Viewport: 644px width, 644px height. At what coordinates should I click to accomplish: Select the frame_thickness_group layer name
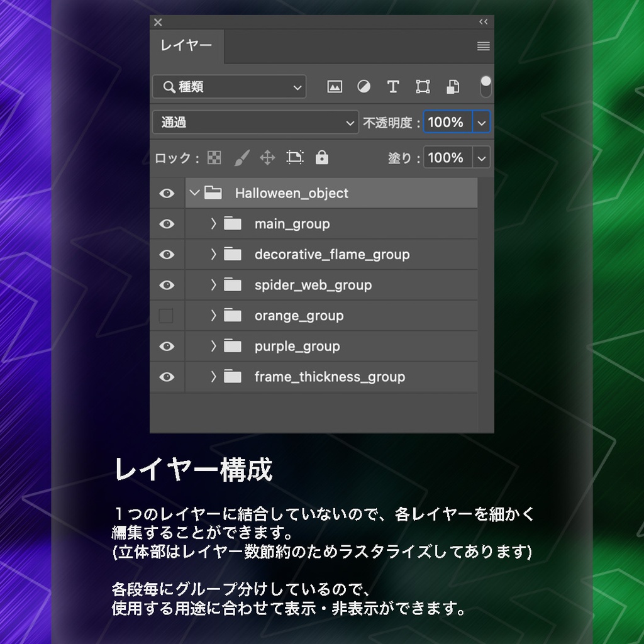tap(330, 377)
